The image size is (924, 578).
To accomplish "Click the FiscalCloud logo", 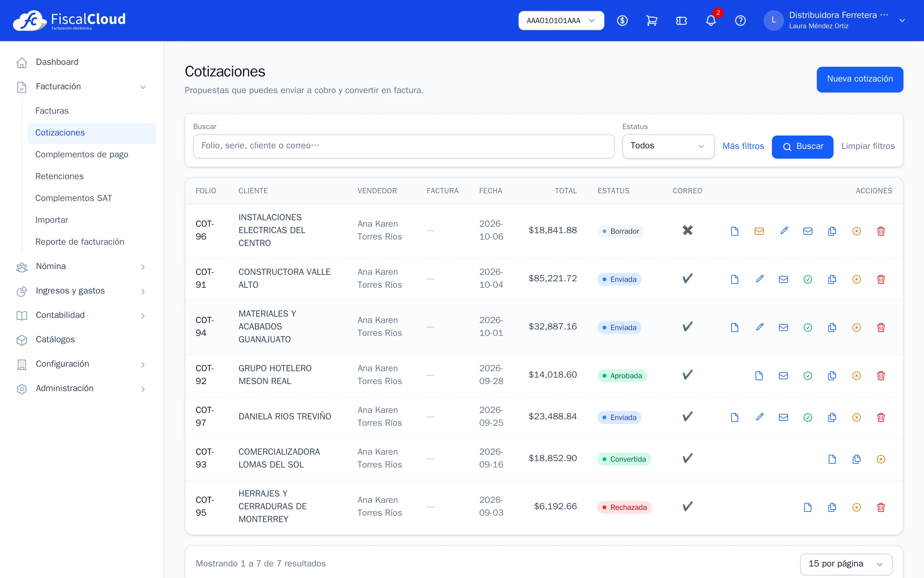I will (x=69, y=21).
